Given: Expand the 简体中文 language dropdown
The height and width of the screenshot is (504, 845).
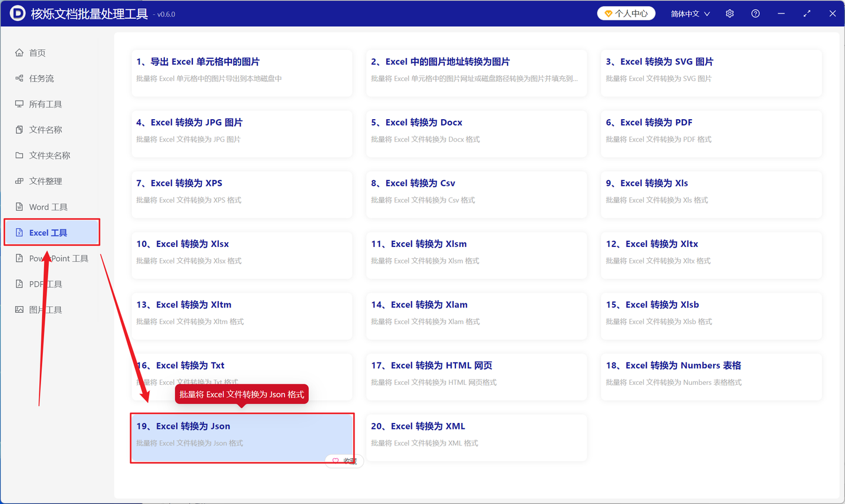Looking at the screenshot, I should coord(689,13).
